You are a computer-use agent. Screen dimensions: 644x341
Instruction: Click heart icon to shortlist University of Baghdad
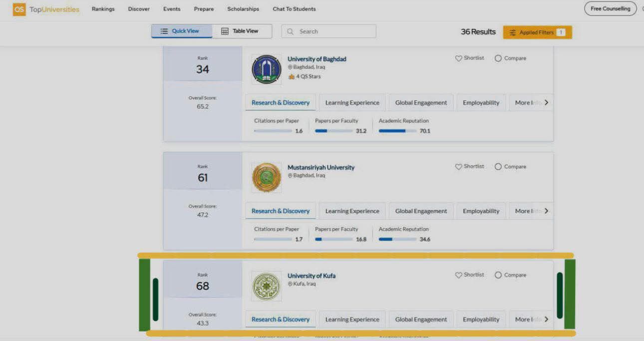(x=458, y=58)
